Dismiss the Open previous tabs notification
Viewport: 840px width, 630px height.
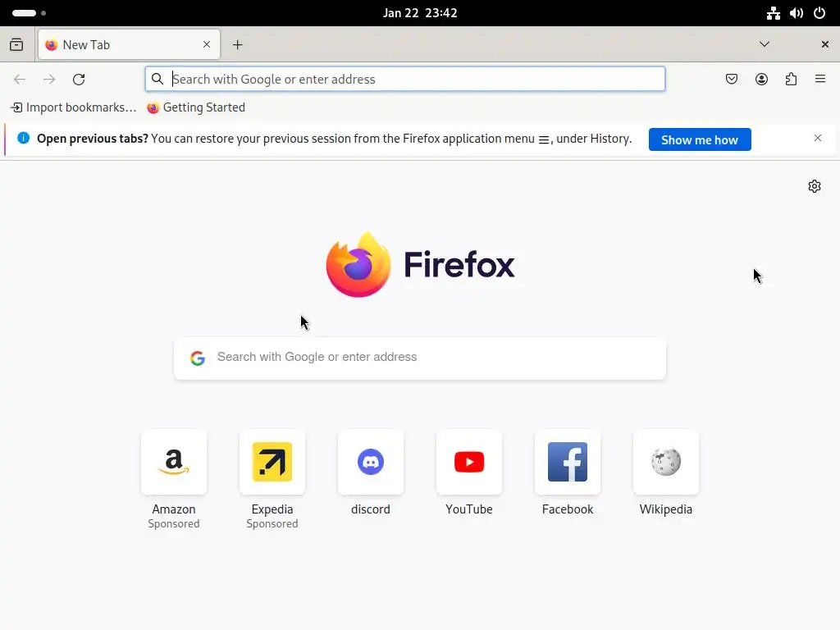tap(818, 138)
